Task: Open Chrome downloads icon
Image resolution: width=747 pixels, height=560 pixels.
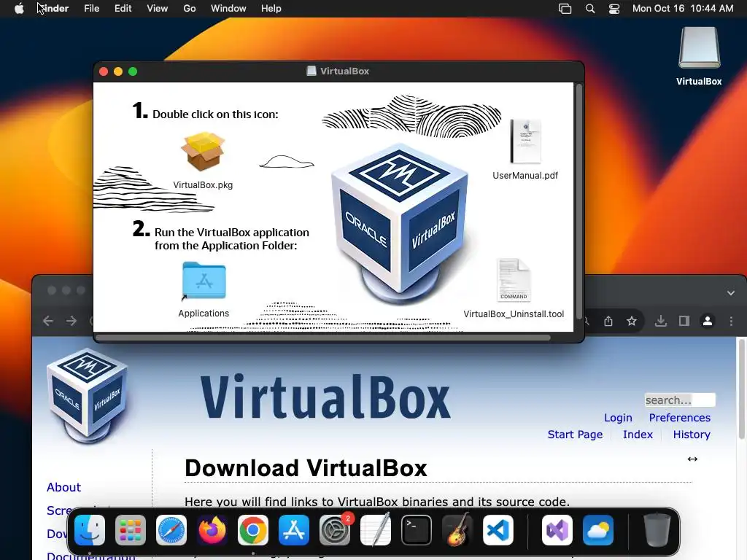Action: click(x=661, y=321)
